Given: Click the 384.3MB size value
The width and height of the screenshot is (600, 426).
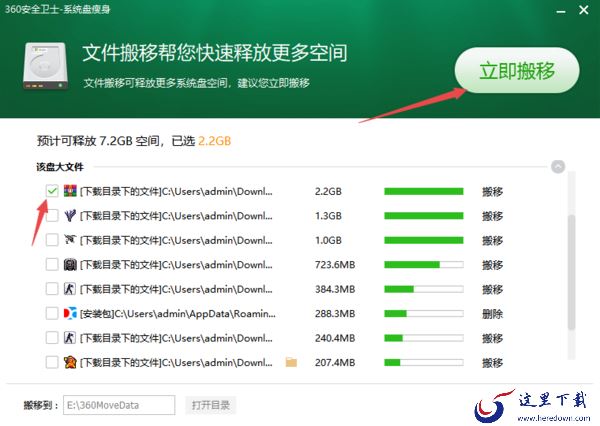Looking at the screenshot, I should point(335,289).
